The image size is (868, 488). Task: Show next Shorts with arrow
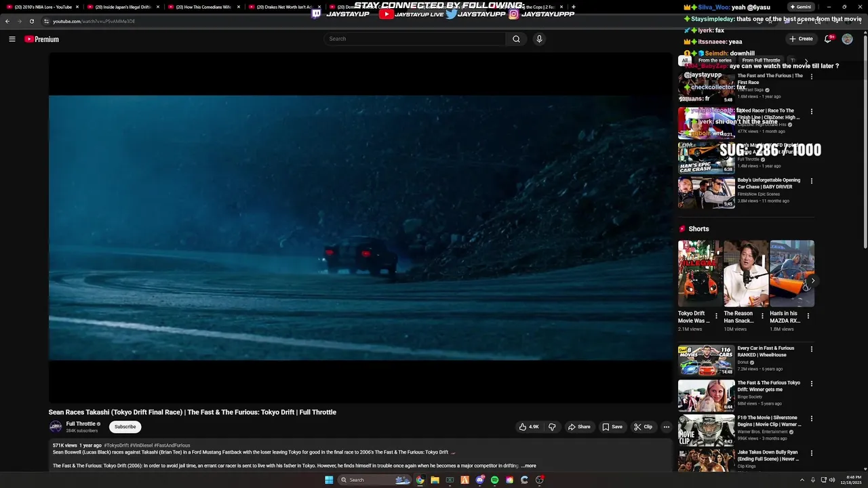(x=812, y=281)
